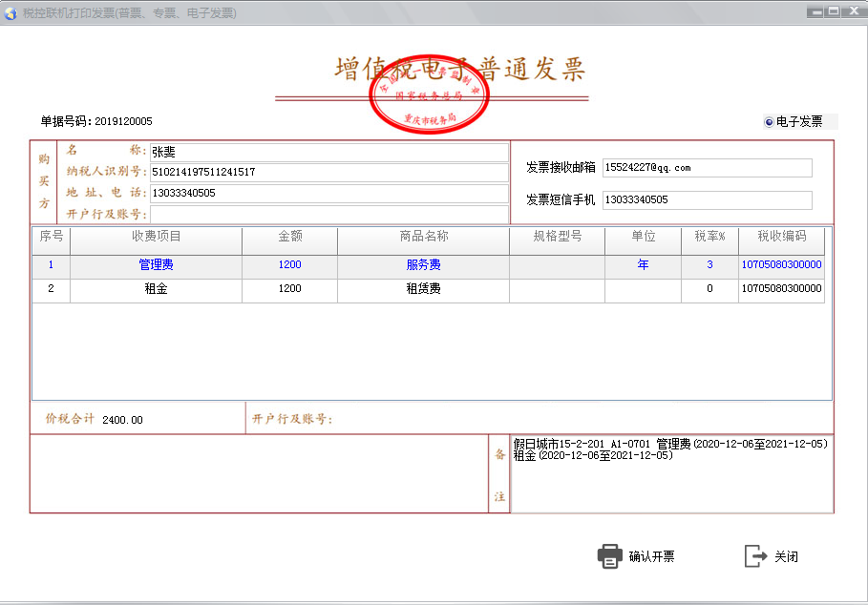The image size is (868, 605).
Task: Click the 备注 remarks text area
Action: (x=671, y=474)
